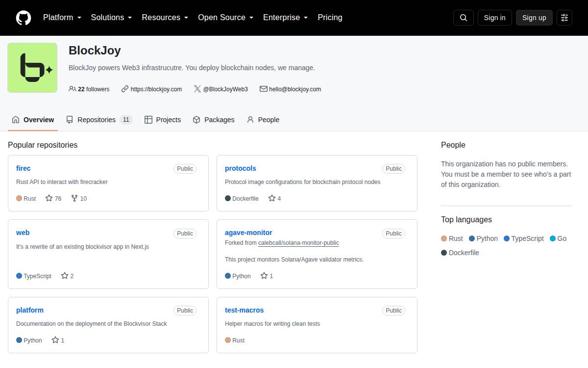Click the BlockJoy organization name heading

pos(95,51)
